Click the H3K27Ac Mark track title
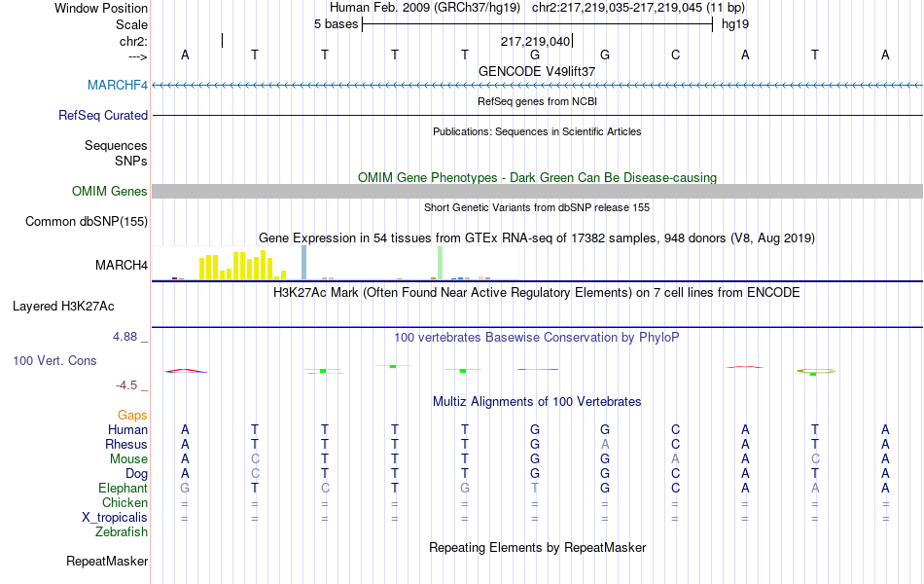The width and height of the screenshot is (924, 584). point(537,293)
